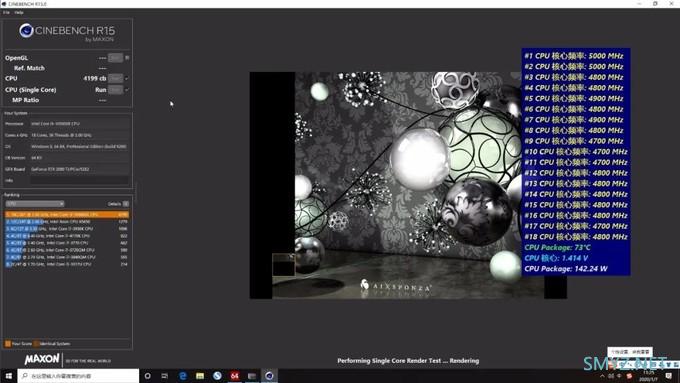Click the render status text at bottom
This screenshot has width=680, height=383.
point(408,360)
